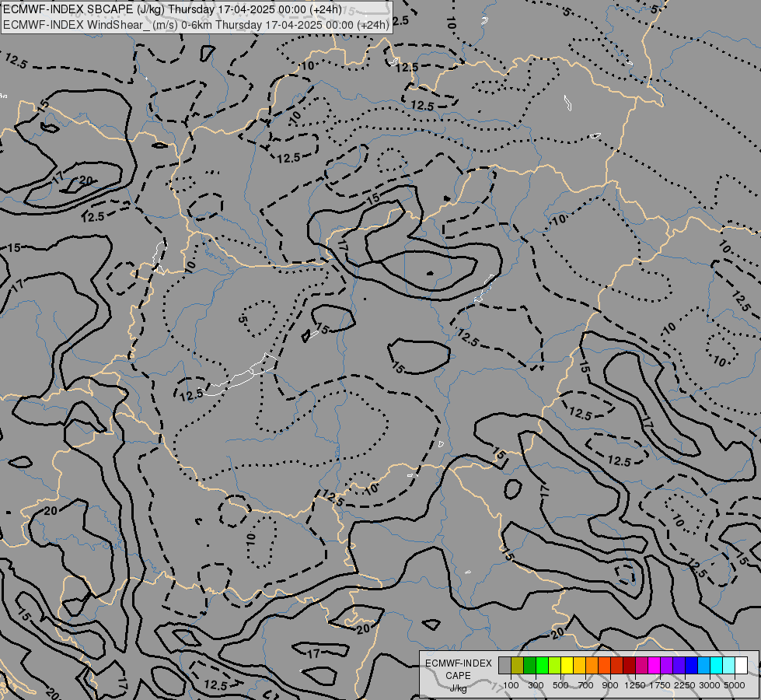Select the olive swatch in the CAPE legend
Screen dimensions: 761x700
pyautogui.click(x=518, y=665)
